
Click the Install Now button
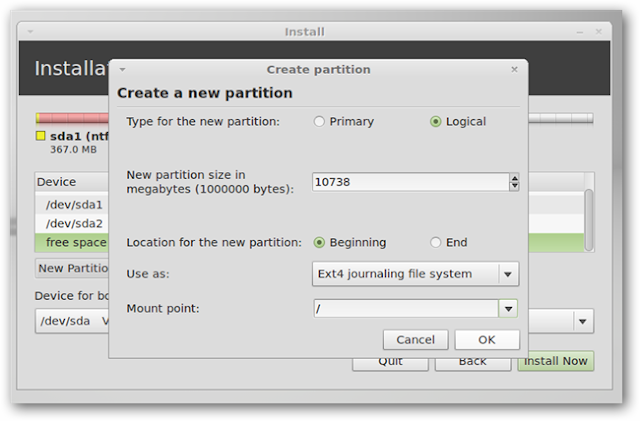(x=555, y=361)
